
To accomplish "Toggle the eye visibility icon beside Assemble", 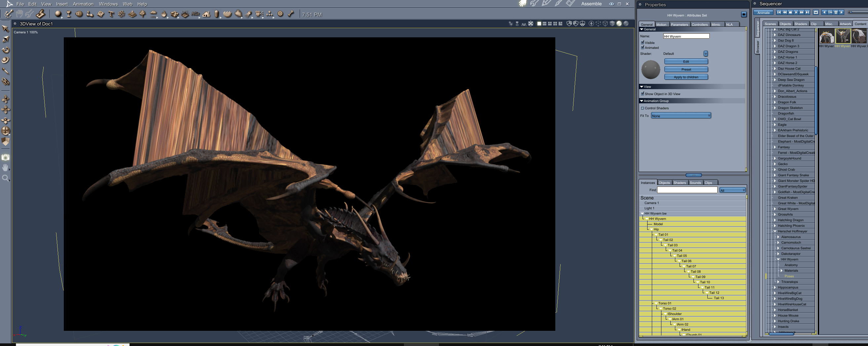I will coord(611,4).
